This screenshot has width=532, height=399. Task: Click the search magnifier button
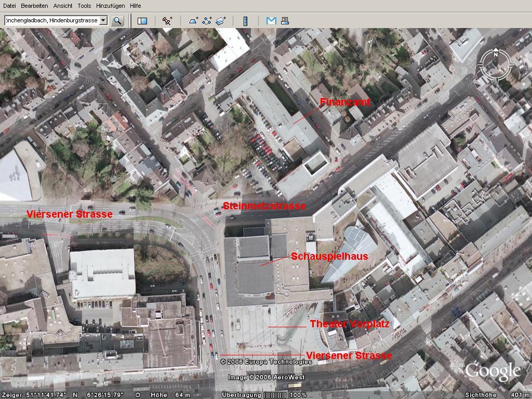point(117,21)
